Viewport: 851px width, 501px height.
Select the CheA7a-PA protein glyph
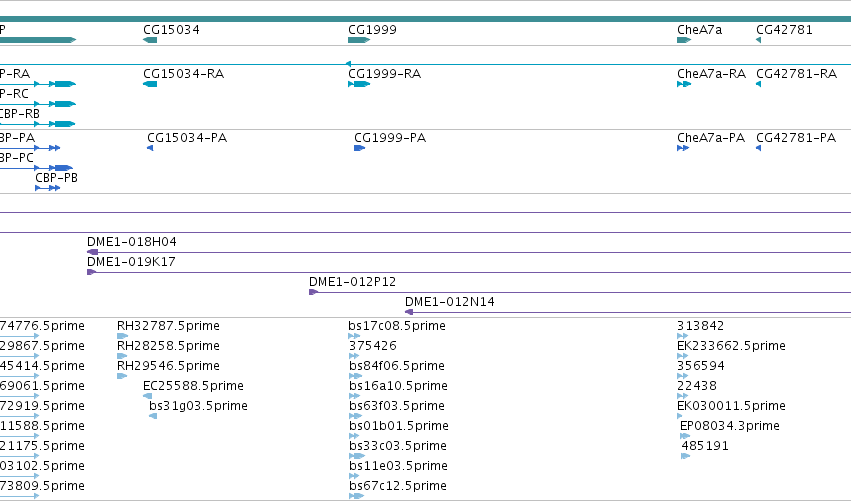pyautogui.click(x=683, y=148)
